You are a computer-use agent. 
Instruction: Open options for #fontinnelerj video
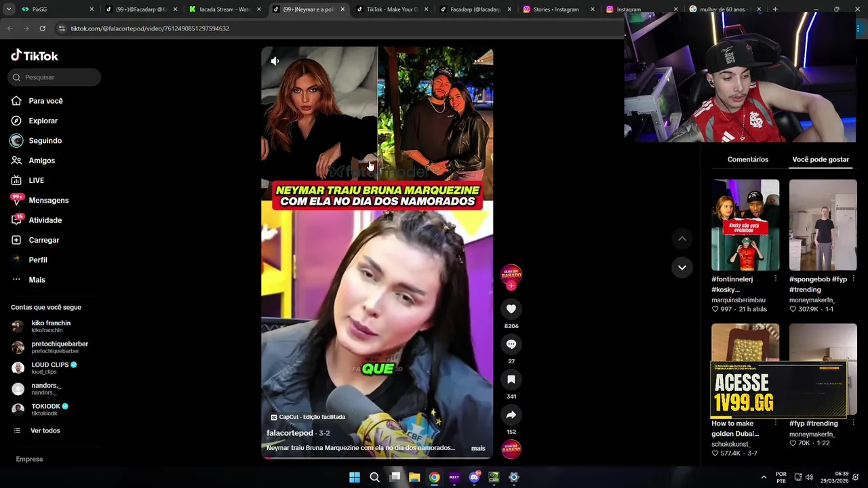click(776, 279)
